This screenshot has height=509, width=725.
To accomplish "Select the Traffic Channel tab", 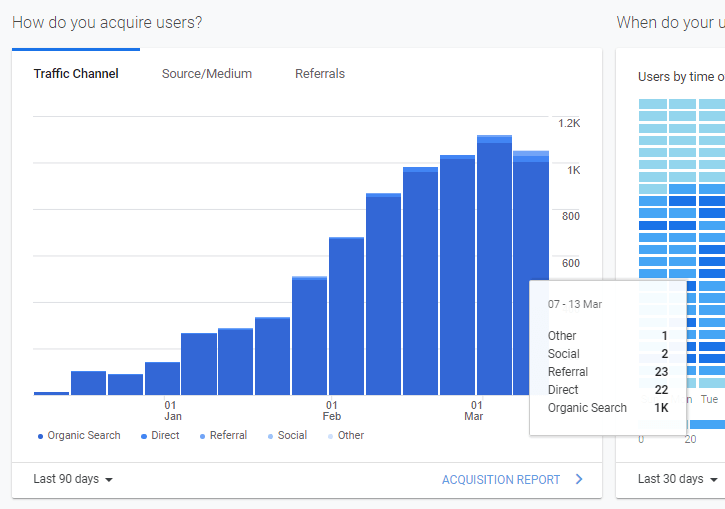I will click(x=76, y=74).
